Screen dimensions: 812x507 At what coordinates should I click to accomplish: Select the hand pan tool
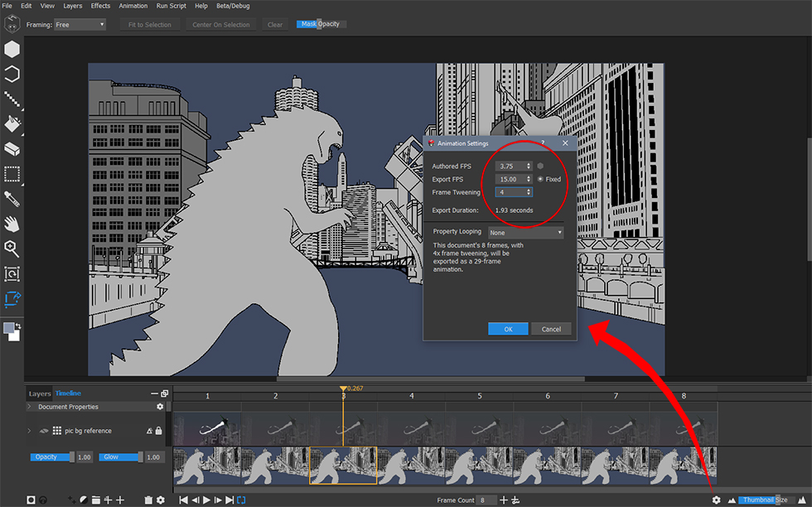12,224
